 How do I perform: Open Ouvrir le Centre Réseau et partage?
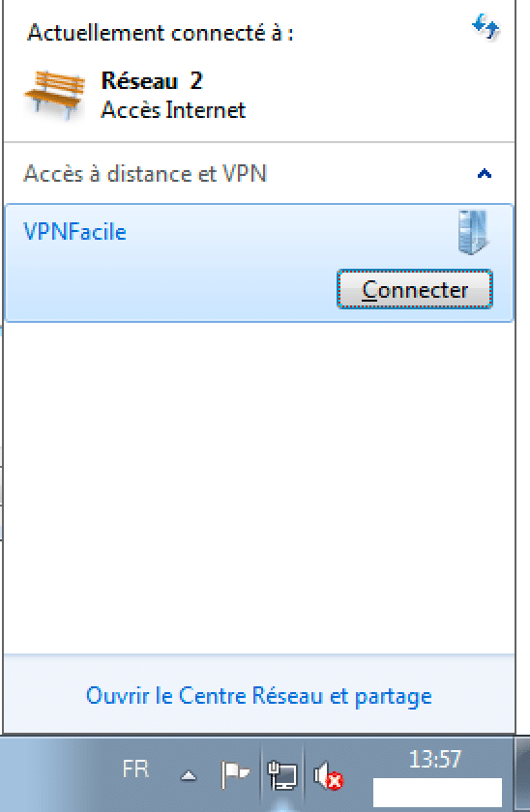[x=258, y=695]
